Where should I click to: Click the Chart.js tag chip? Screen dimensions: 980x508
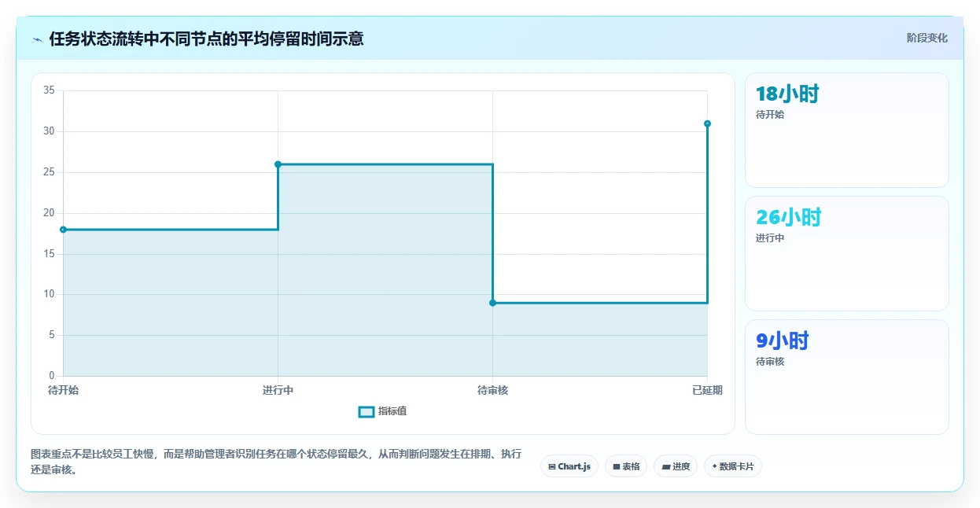(569, 466)
